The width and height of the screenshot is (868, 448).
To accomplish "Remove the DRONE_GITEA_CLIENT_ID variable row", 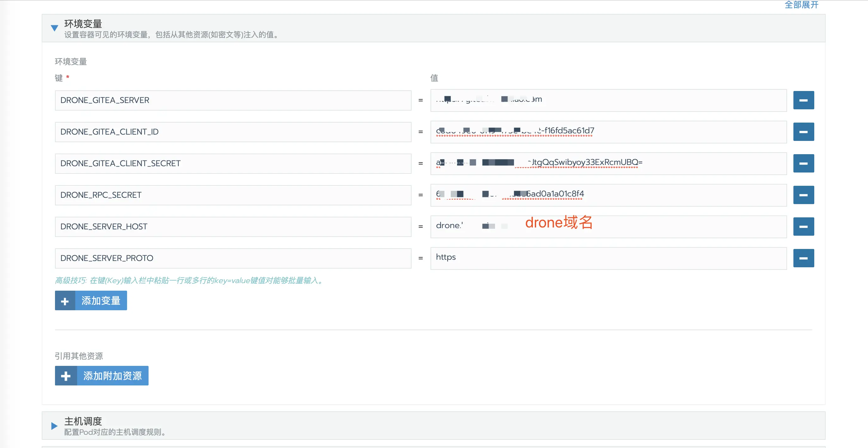I will [x=803, y=132].
